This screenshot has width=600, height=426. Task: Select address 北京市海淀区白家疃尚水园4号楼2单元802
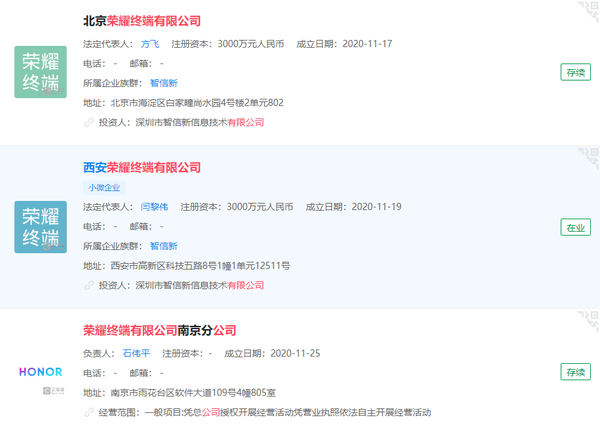197,103
